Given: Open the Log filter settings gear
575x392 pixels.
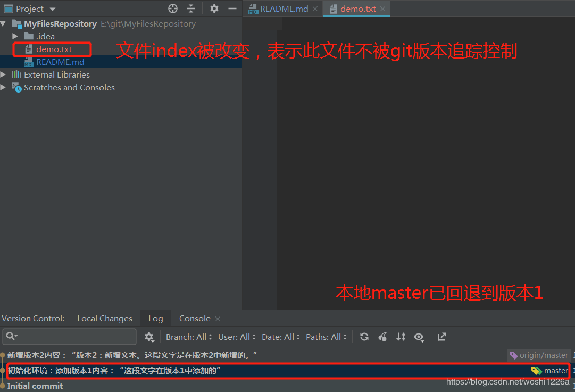Looking at the screenshot, I should [149, 337].
